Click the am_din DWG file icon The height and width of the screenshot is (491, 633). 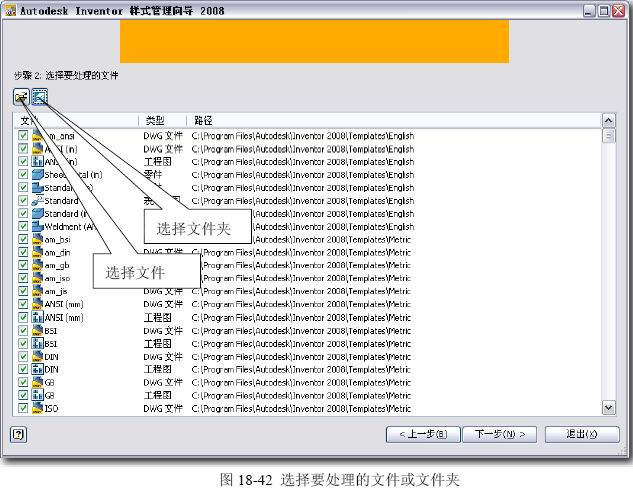click(38, 252)
